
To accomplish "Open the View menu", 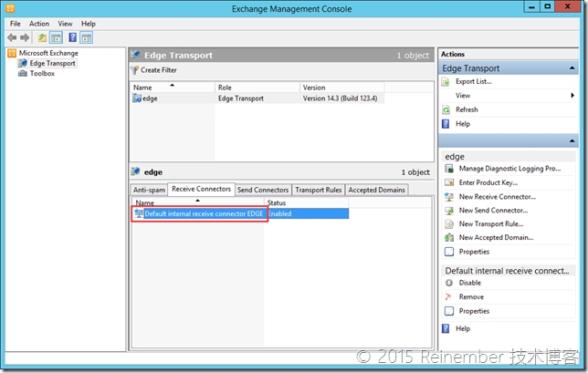I will (65, 24).
